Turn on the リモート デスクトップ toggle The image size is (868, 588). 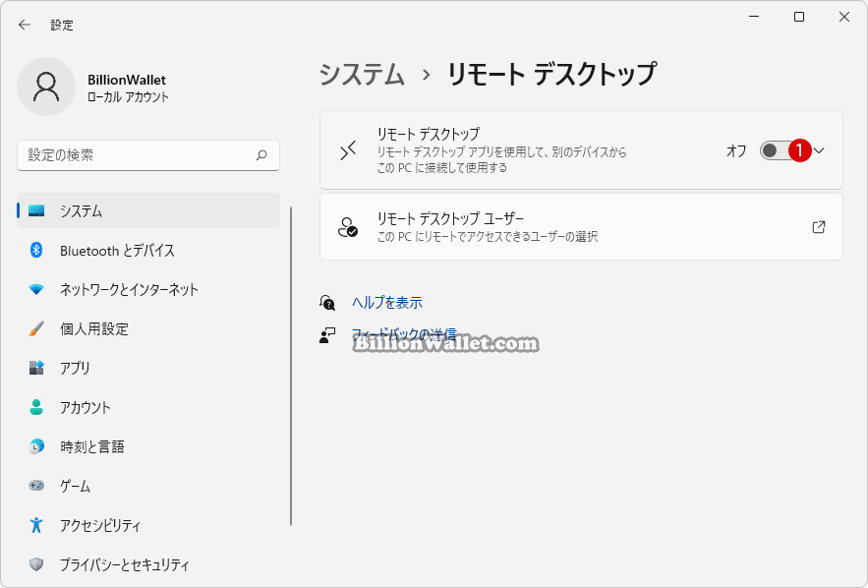click(777, 150)
